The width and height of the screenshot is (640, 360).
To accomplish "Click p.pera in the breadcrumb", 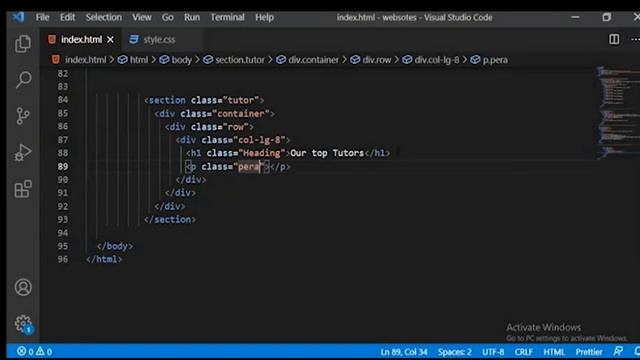I will (495, 60).
